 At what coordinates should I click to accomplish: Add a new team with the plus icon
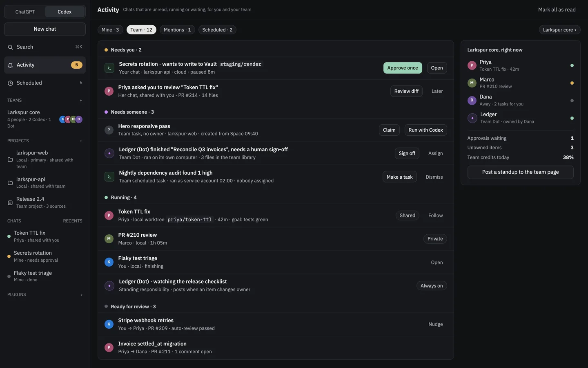click(x=81, y=100)
